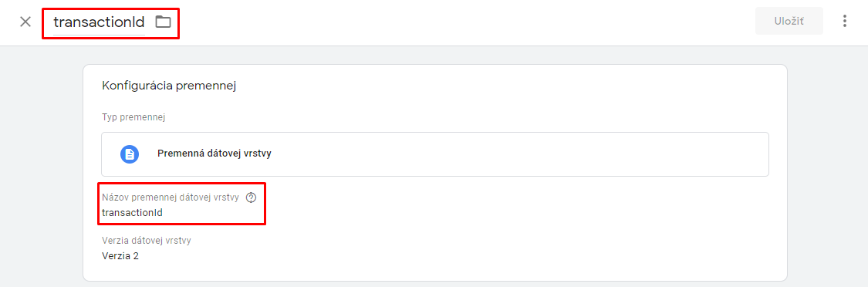Open the folder icon next to transactionId
868x287 pixels.
pos(163,22)
